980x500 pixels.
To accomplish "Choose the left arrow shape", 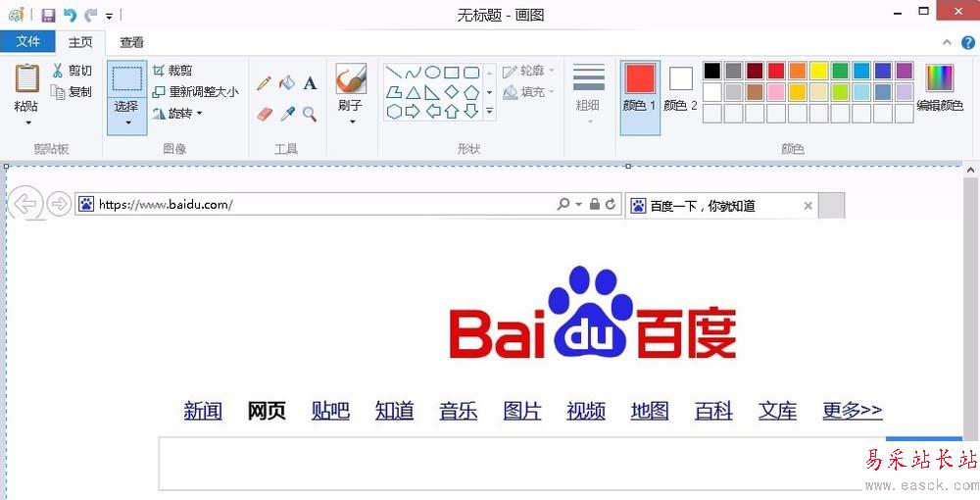I will click(432, 112).
